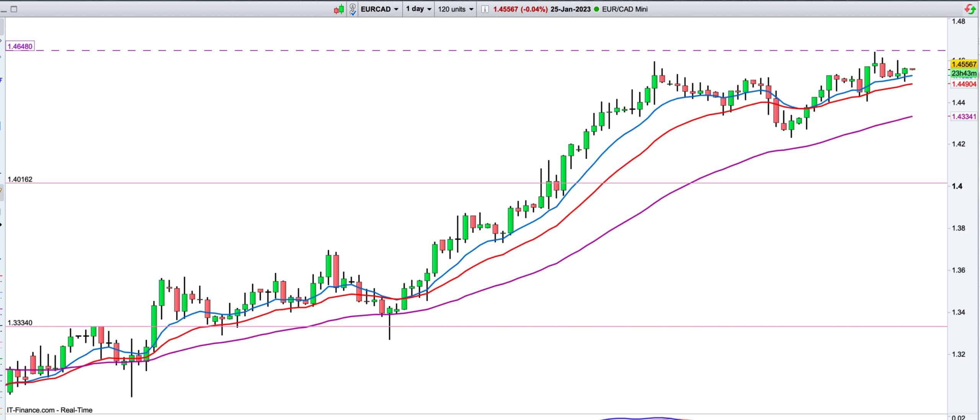This screenshot has height=420, width=980.
Task: Select the 1.46480 dashed line label
Action: tap(20, 46)
